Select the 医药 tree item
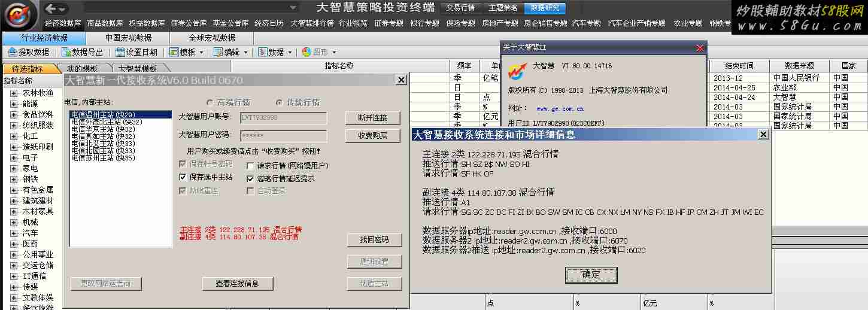868x310 pixels. (x=30, y=244)
